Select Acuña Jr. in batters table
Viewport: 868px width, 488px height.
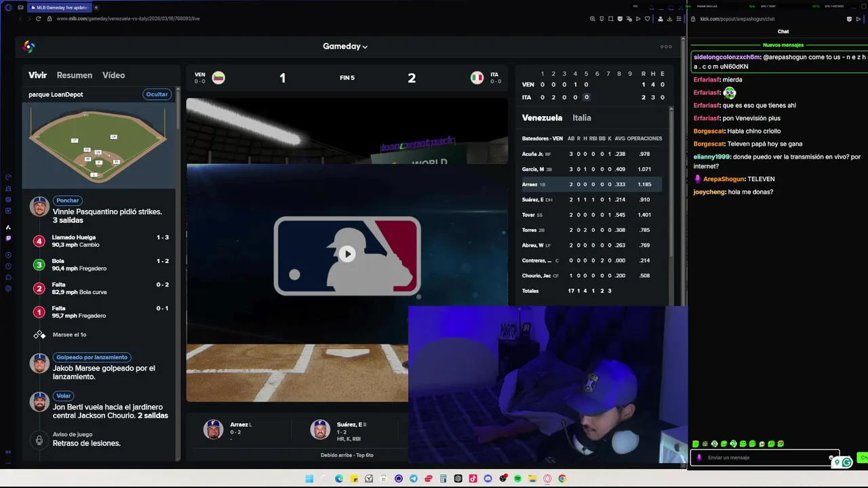pos(591,154)
